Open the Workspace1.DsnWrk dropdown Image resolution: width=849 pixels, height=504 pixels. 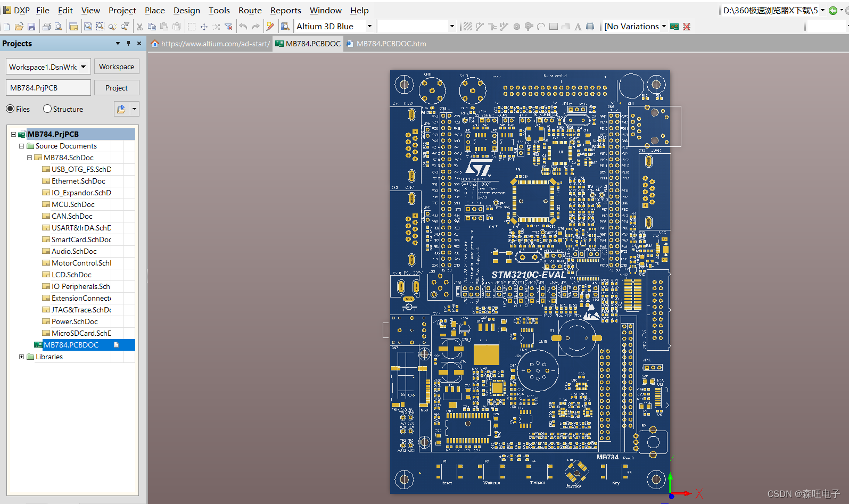83,67
